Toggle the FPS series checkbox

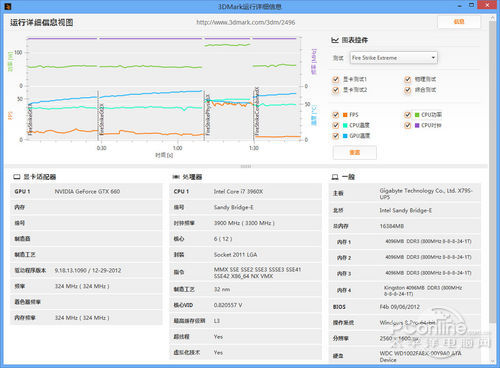tap(336, 115)
